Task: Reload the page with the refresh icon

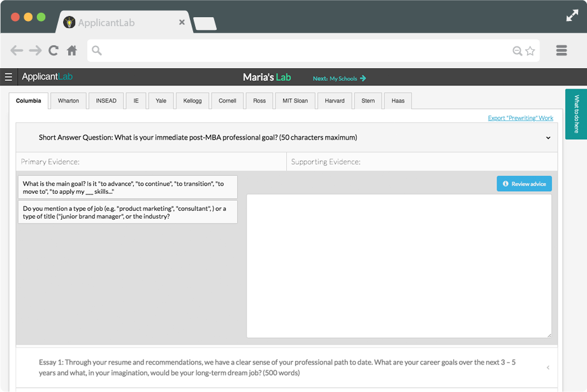Action: point(54,50)
